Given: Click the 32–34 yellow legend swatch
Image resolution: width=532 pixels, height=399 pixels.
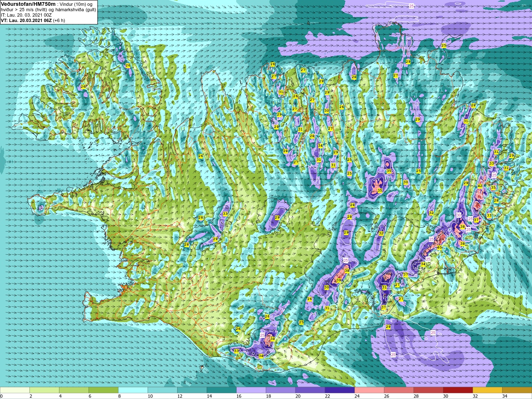Looking at the screenshot, I should [x=487, y=390].
